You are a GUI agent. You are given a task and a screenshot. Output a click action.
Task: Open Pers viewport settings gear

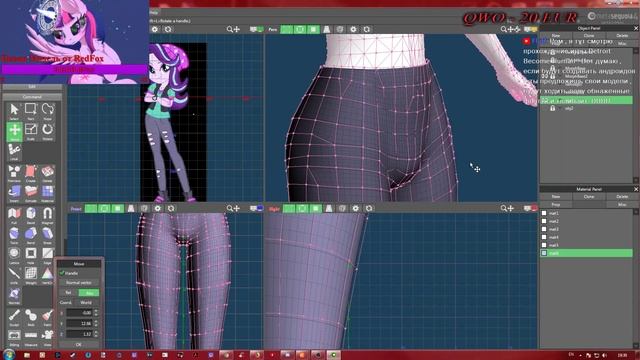(x=353, y=29)
